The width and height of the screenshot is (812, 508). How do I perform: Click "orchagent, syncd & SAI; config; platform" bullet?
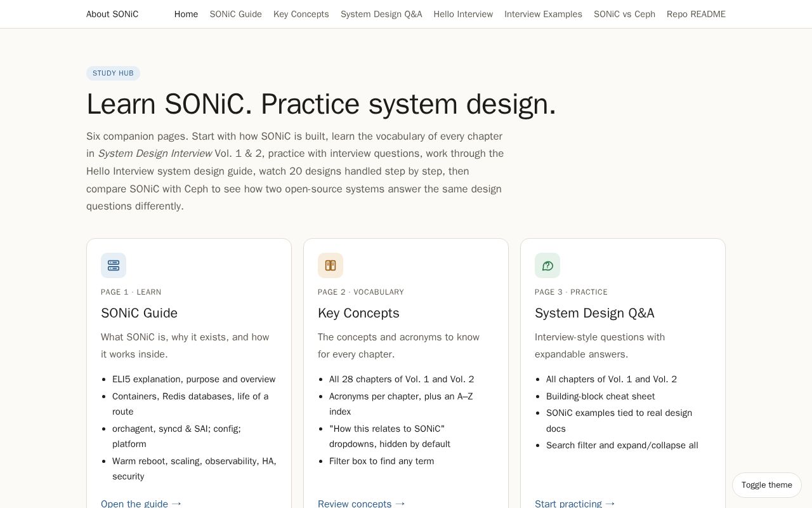[176, 436]
